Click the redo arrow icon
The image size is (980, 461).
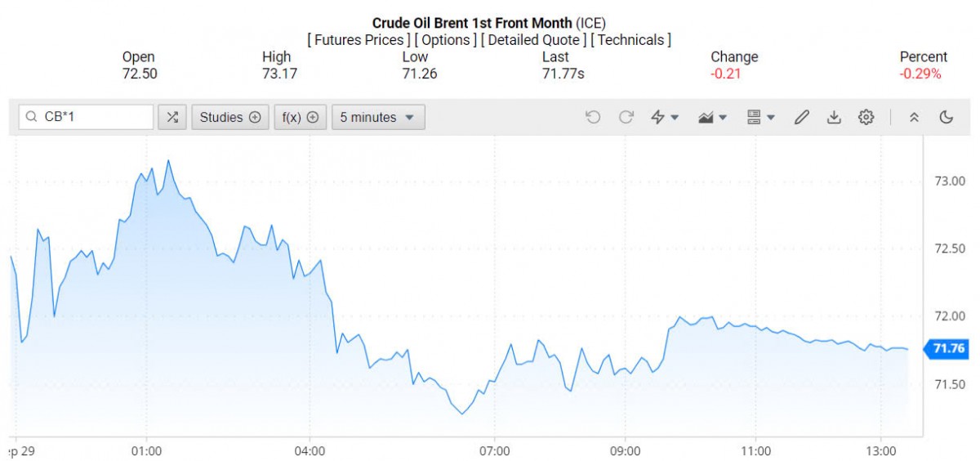coord(626,117)
